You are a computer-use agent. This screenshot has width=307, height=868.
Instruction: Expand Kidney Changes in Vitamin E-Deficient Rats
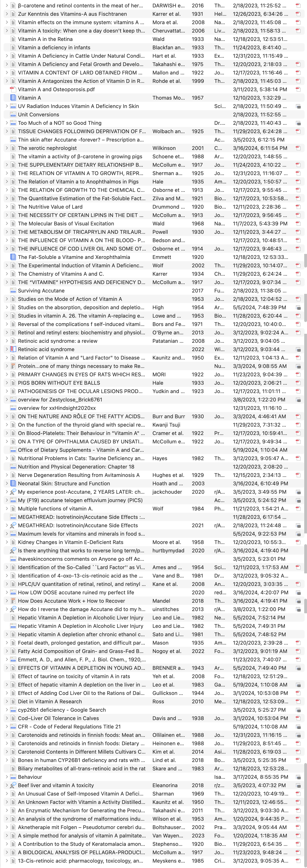pyautogui.click(x=6, y=542)
